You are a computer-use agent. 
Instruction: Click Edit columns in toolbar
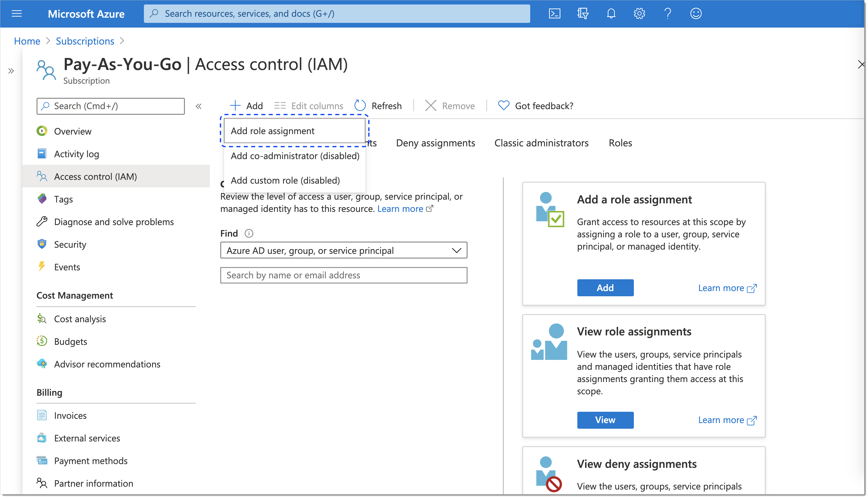coord(309,106)
